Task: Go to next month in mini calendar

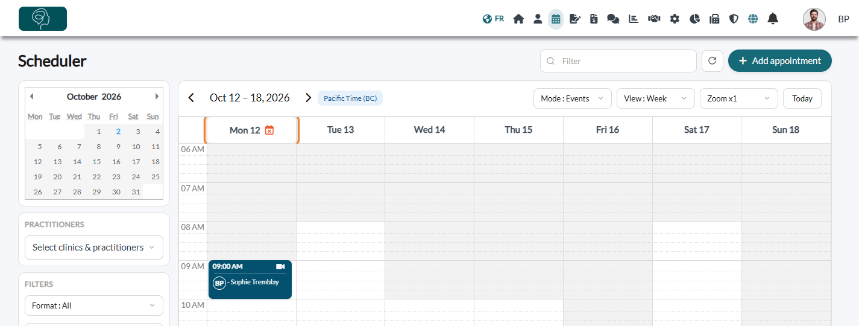Action: 157,97
